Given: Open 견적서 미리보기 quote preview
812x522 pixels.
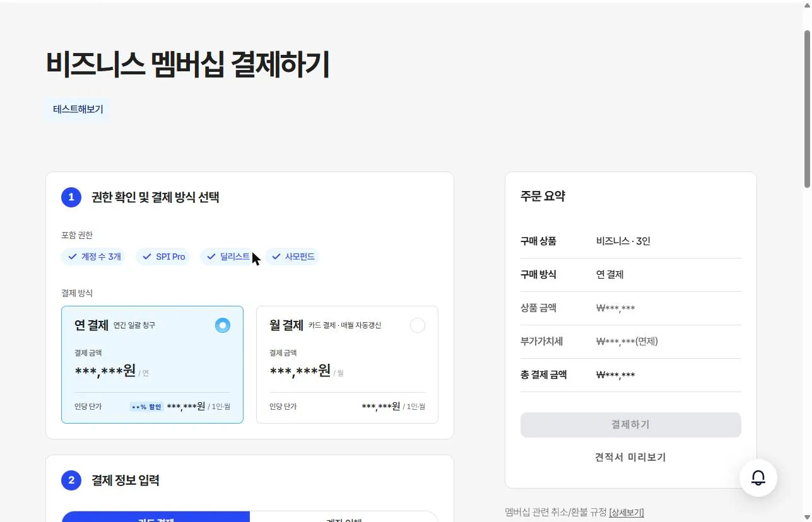Looking at the screenshot, I should click(x=631, y=457).
